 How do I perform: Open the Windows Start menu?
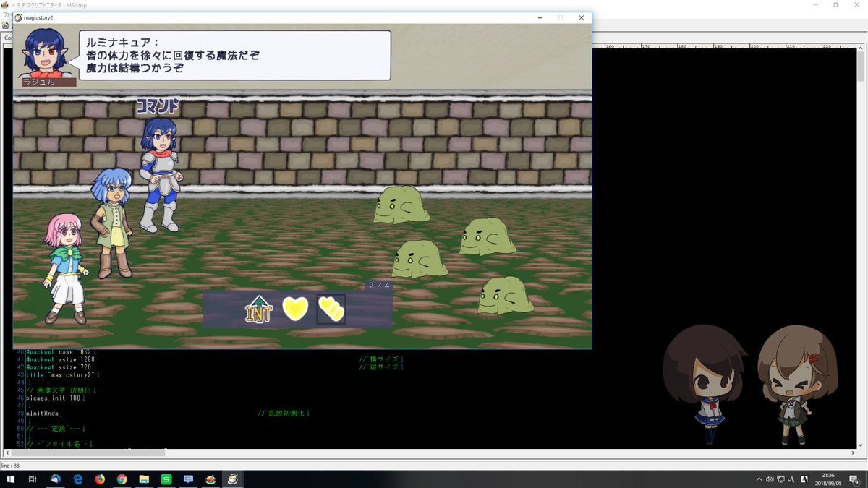pos(11,479)
